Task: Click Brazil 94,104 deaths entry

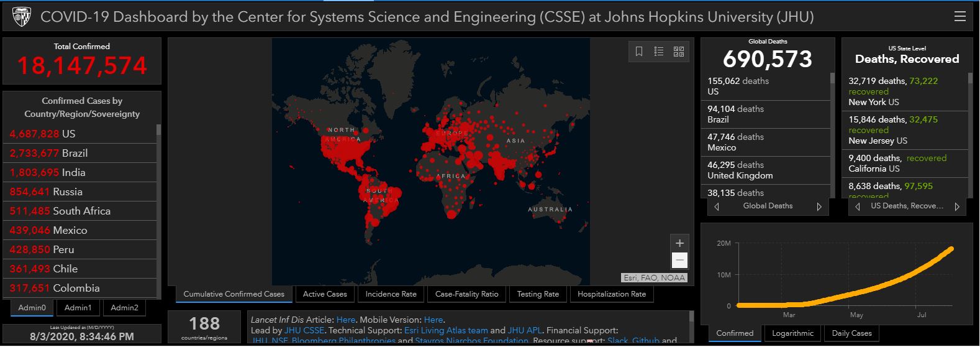Action: pos(766,114)
